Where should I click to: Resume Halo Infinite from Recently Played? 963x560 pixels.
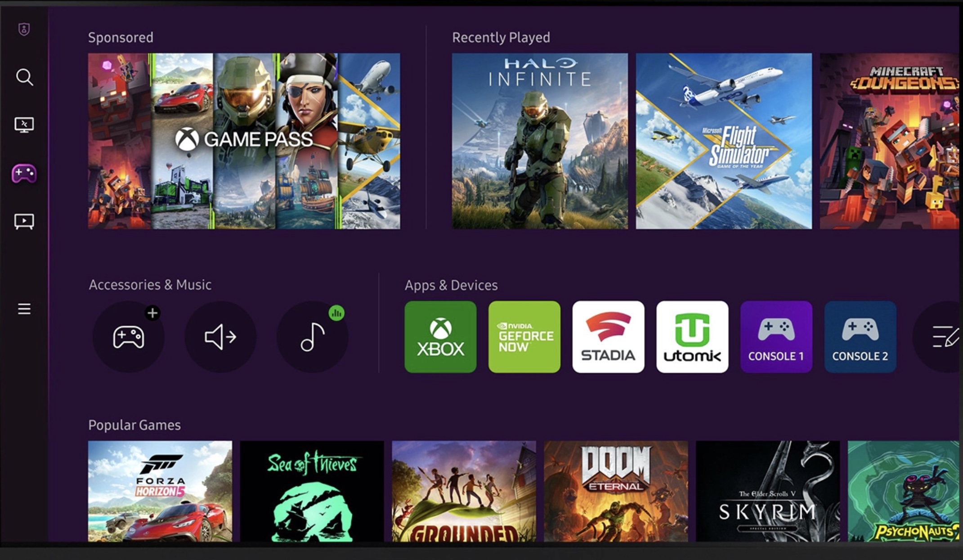540,141
